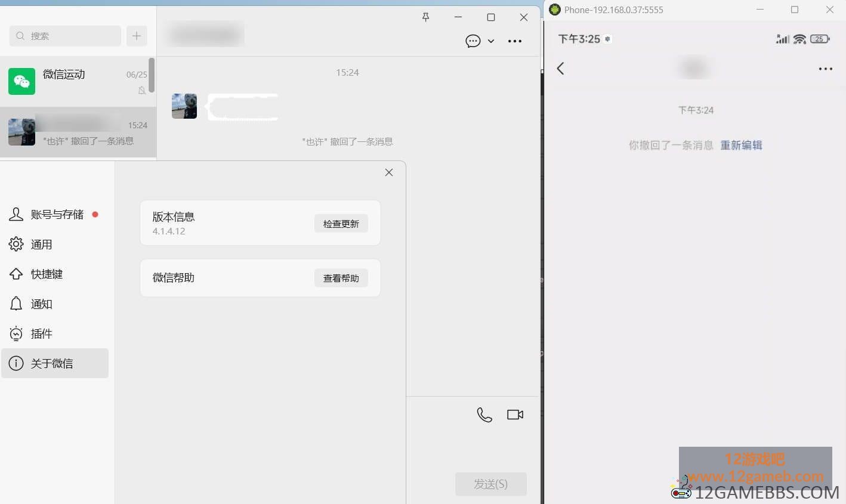
Task: Click the search magnifier icon in WeChat
Action: pos(20,36)
